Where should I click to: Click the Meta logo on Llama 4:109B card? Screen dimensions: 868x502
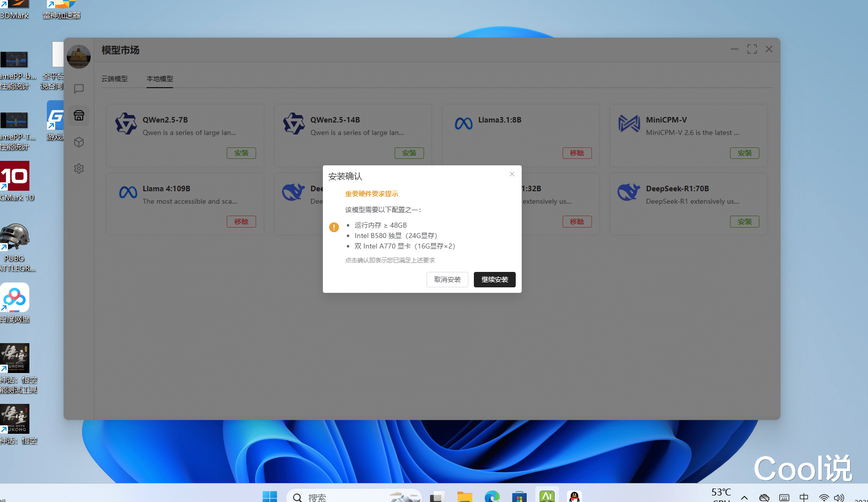point(128,192)
